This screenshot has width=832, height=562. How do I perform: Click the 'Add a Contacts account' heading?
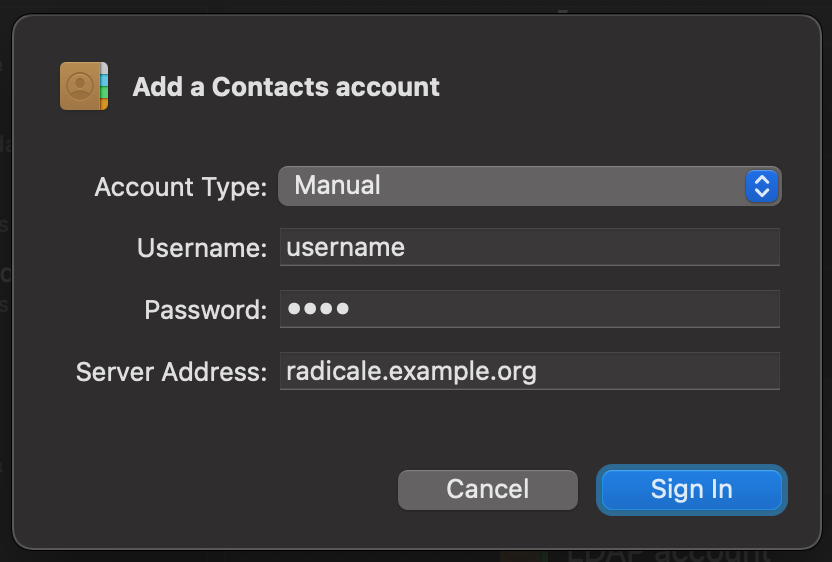(286, 87)
